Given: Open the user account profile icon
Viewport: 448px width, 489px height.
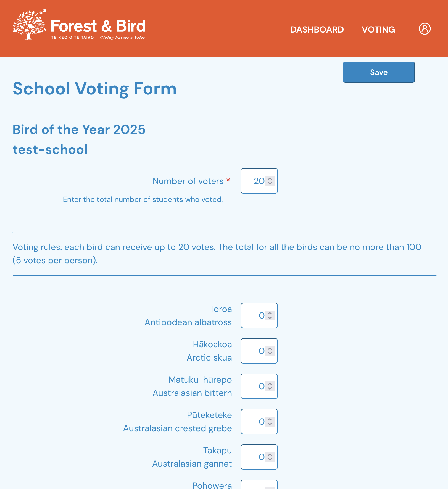Looking at the screenshot, I should point(425,29).
